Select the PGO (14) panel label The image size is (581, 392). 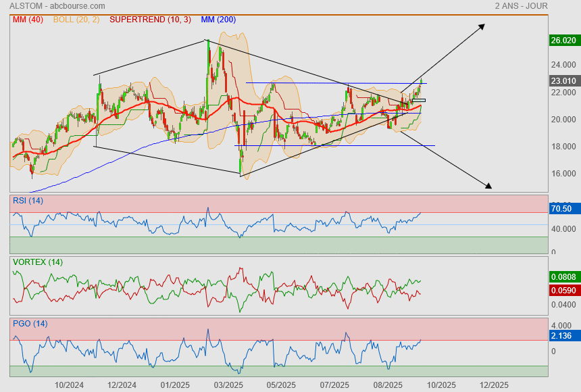coord(29,323)
